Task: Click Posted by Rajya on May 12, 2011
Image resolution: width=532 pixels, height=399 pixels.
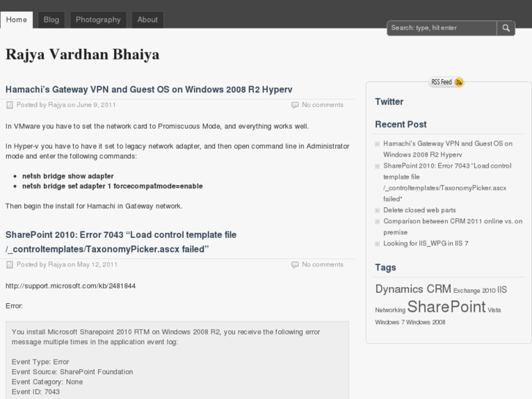Action: tap(67, 264)
